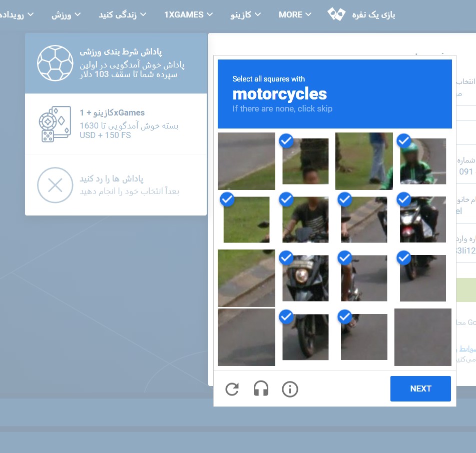Switch to audio challenge headphones icon
Image resolution: width=476 pixels, height=453 pixels.
pos(261,388)
